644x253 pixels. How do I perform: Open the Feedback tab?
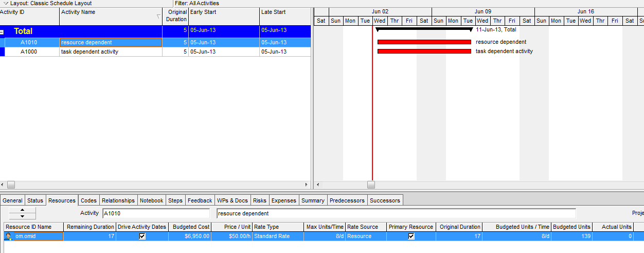tap(200, 200)
